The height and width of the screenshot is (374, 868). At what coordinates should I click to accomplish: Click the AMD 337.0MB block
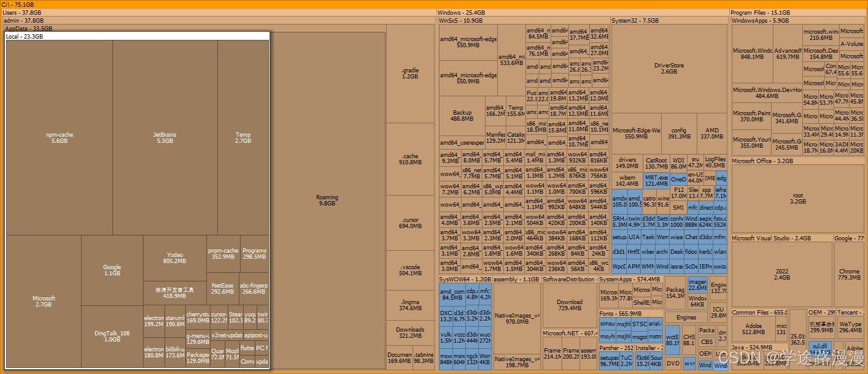712,134
